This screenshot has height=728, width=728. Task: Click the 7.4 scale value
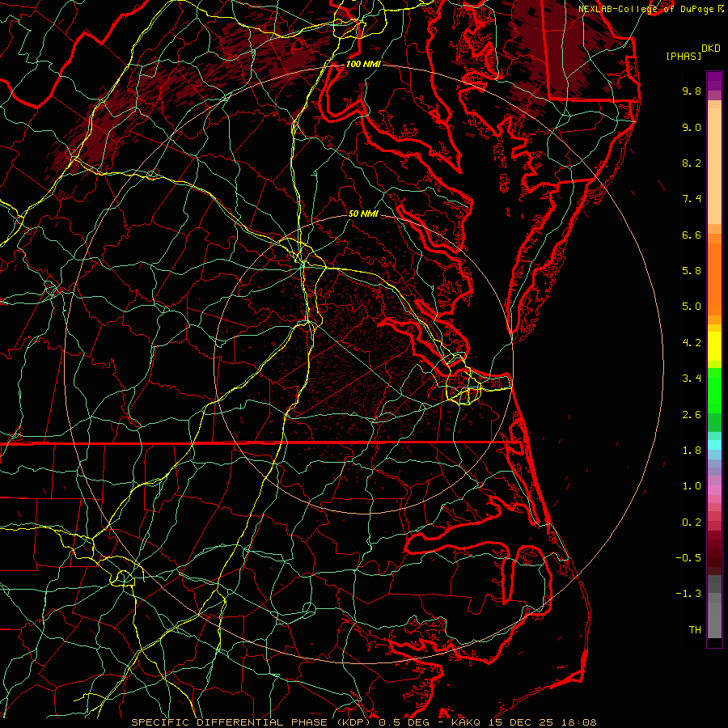point(692,199)
